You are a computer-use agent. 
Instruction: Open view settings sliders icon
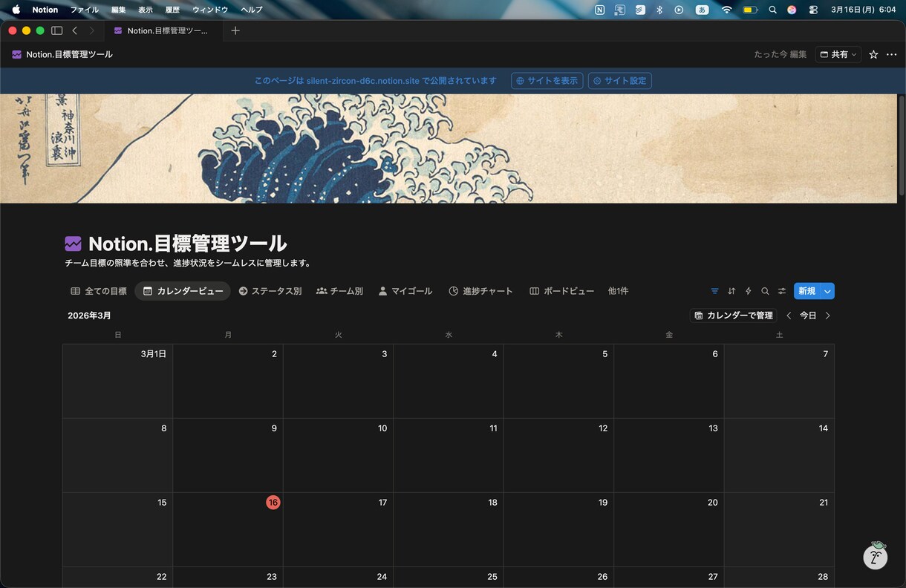click(x=782, y=291)
